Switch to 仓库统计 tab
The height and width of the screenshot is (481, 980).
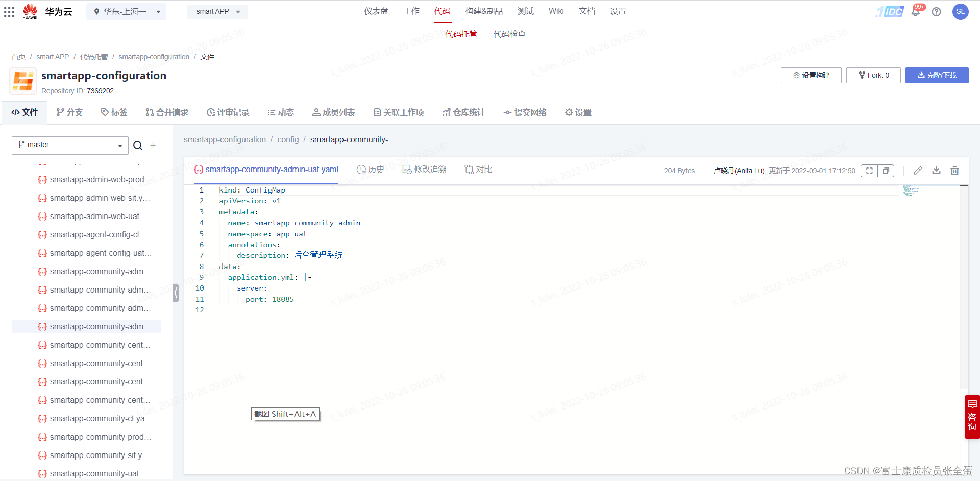point(463,112)
